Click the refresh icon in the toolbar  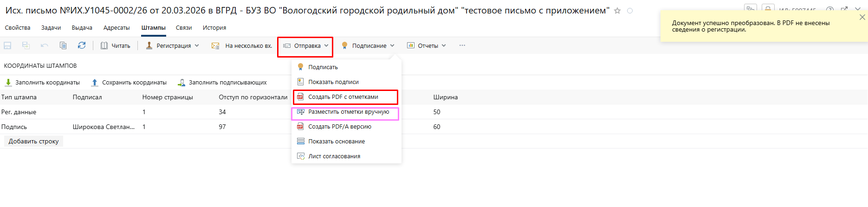tap(82, 45)
